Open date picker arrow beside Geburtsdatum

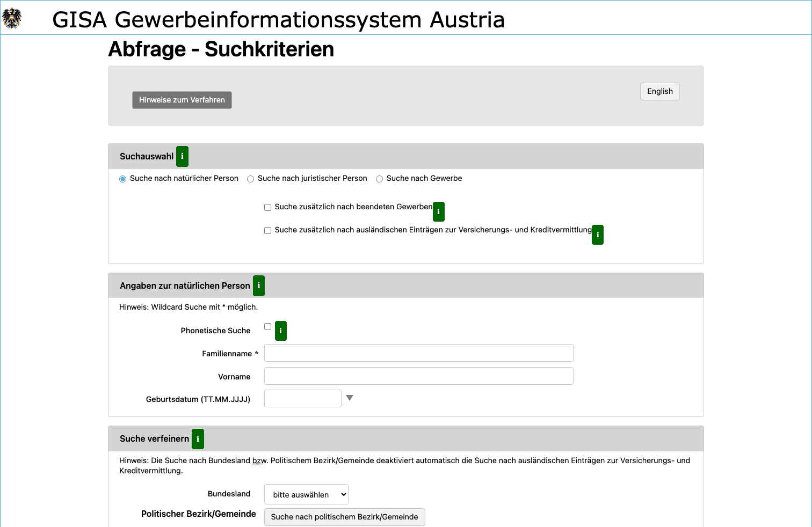coord(350,398)
